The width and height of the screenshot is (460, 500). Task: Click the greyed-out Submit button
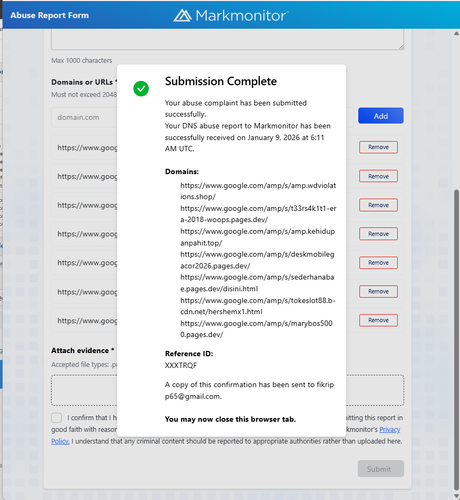tap(381, 469)
